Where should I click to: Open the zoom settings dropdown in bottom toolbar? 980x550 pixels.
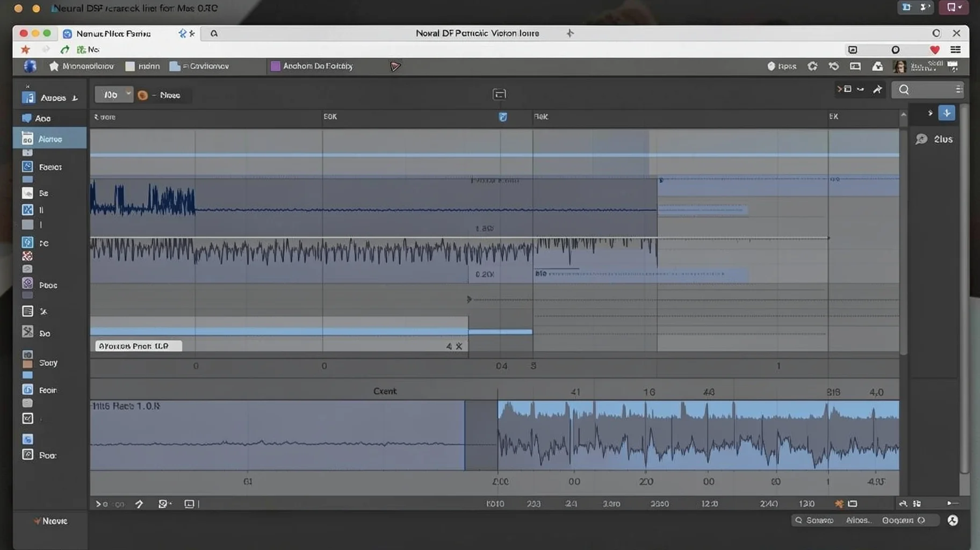[164, 504]
